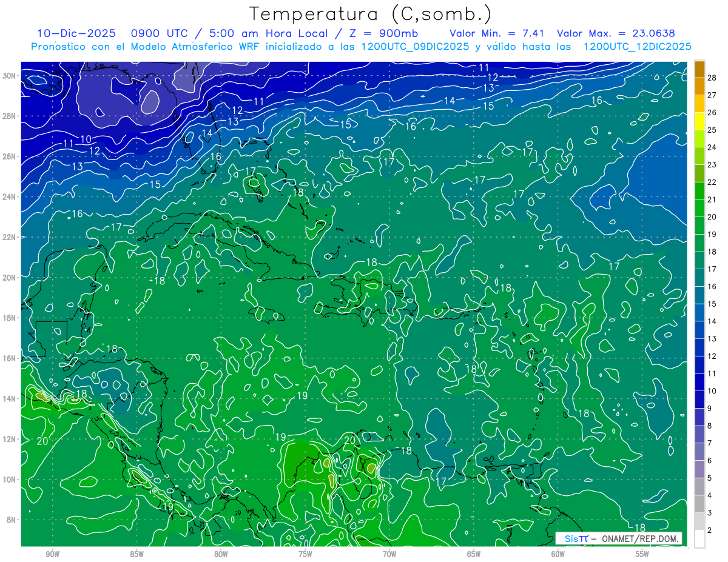Screen dimensions: 728x562
Task: Click legend value 24
Action: [x=712, y=147]
